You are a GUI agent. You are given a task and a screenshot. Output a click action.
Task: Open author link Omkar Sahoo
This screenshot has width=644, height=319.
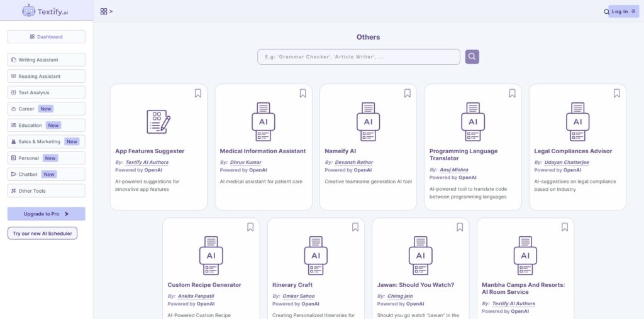coord(299,296)
